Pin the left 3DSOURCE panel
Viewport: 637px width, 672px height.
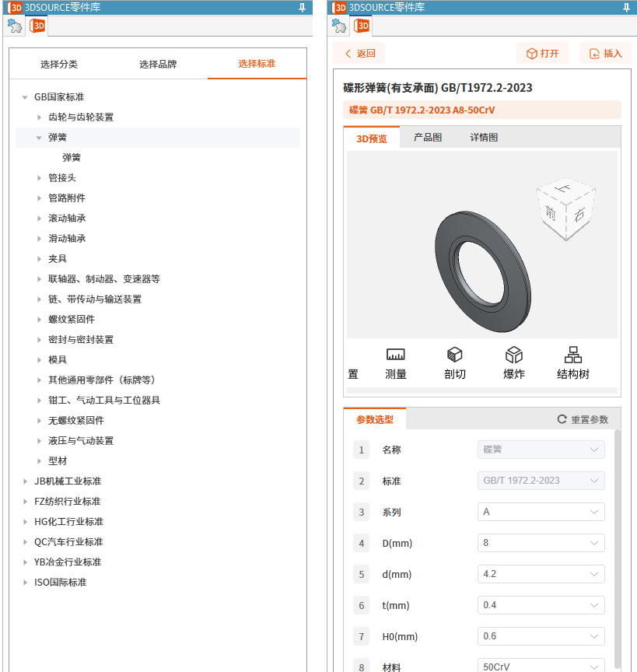coord(302,7)
